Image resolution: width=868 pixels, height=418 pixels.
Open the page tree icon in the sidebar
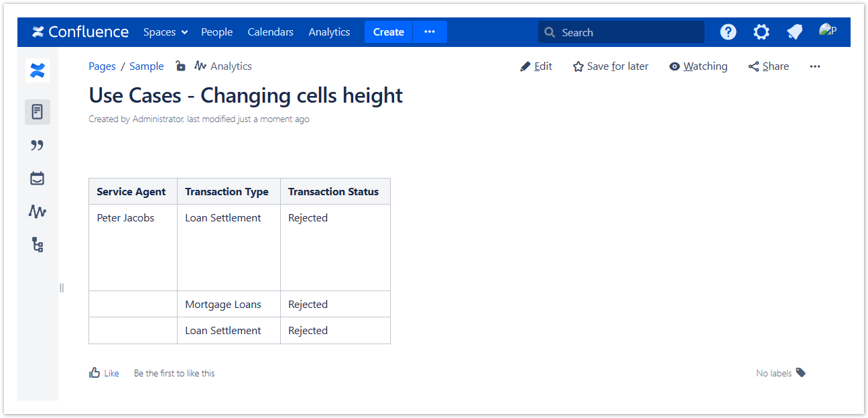coord(38,245)
